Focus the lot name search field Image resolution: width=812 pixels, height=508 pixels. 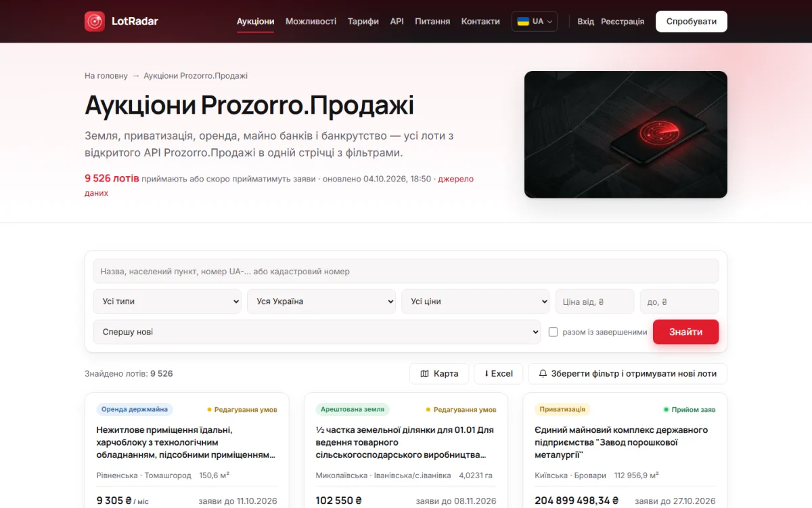(x=406, y=271)
